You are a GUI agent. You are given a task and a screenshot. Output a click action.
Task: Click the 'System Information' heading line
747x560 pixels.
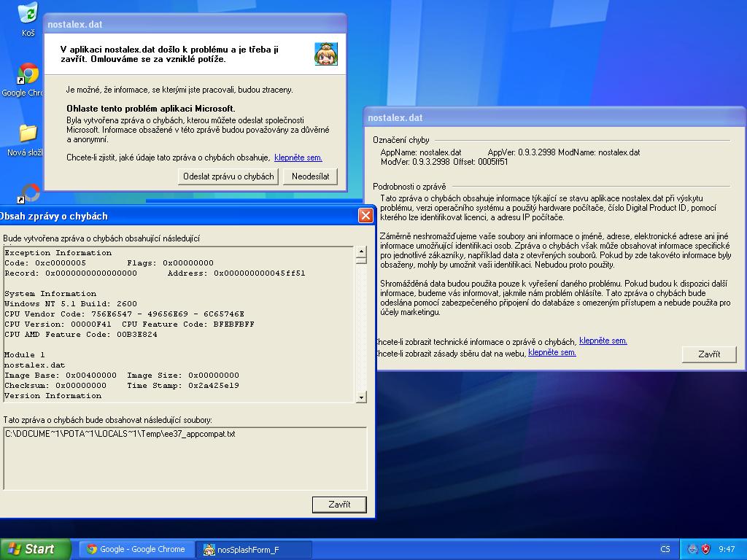(50, 294)
